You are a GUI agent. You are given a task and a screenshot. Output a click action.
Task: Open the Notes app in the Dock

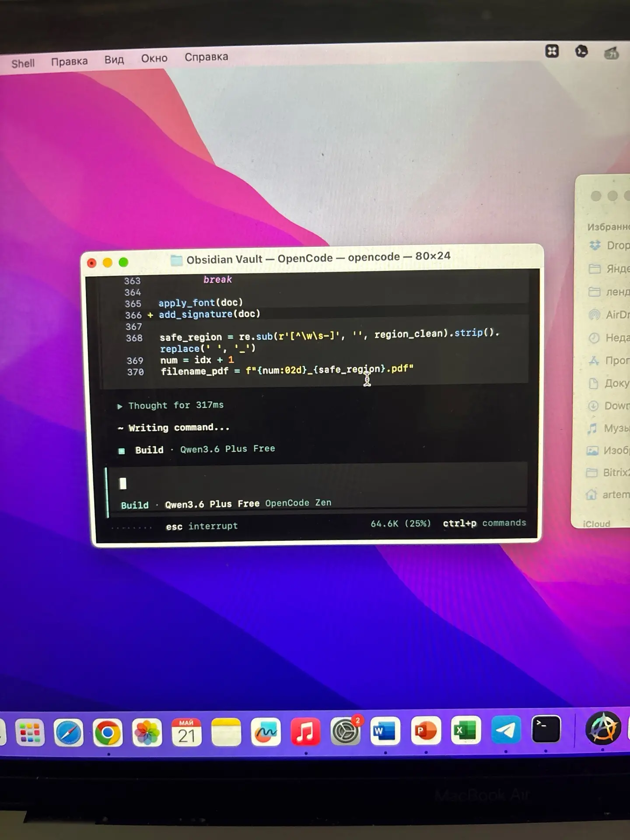pos(226,732)
